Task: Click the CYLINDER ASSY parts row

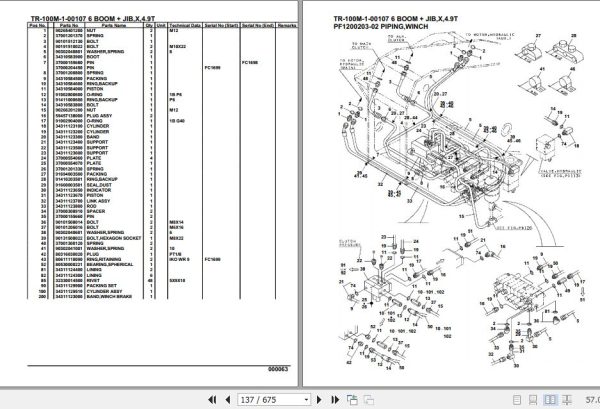Action: coord(162,291)
